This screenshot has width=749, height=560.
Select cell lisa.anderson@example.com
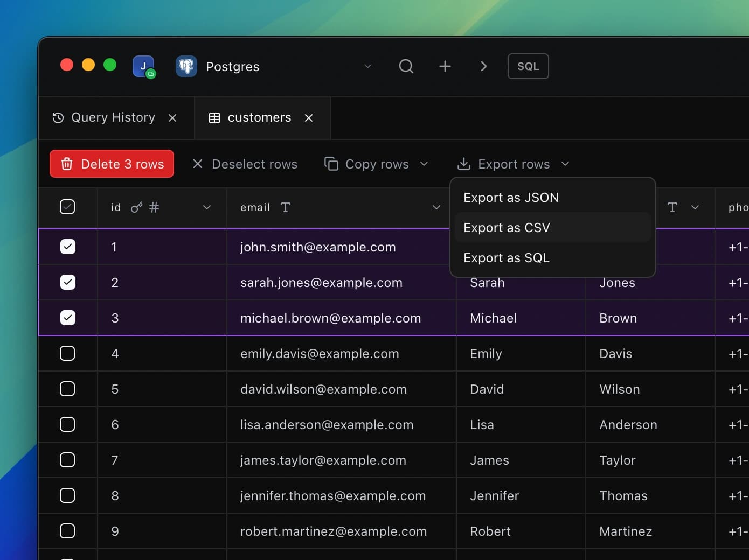(342, 424)
